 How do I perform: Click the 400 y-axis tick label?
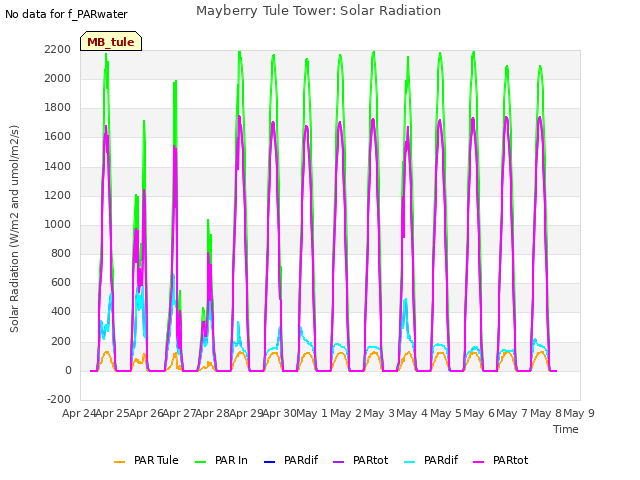coord(61,312)
